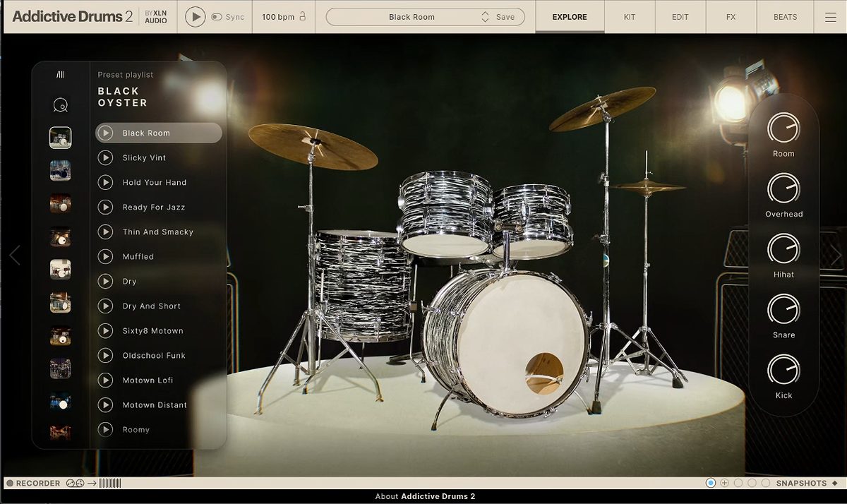The height and width of the screenshot is (504, 847).
Task: Open About Addictive Drums 2
Action: pyautogui.click(x=425, y=496)
